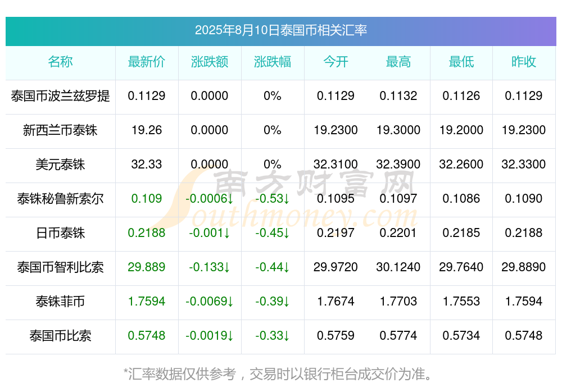
Task: Click previous close 29.8890
Action: click(x=524, y=267)
